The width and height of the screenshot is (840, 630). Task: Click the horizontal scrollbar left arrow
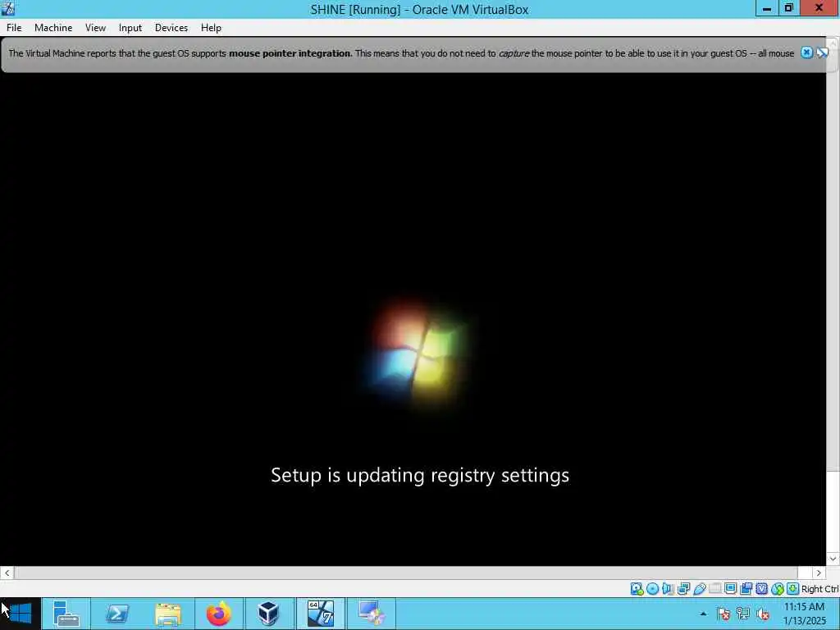7,573
